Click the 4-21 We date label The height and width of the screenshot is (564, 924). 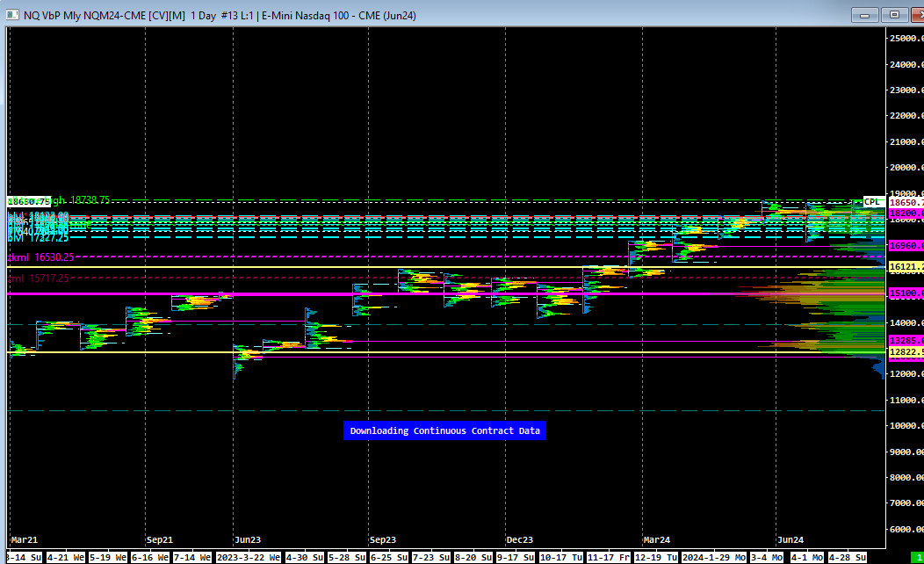(66, 558)
